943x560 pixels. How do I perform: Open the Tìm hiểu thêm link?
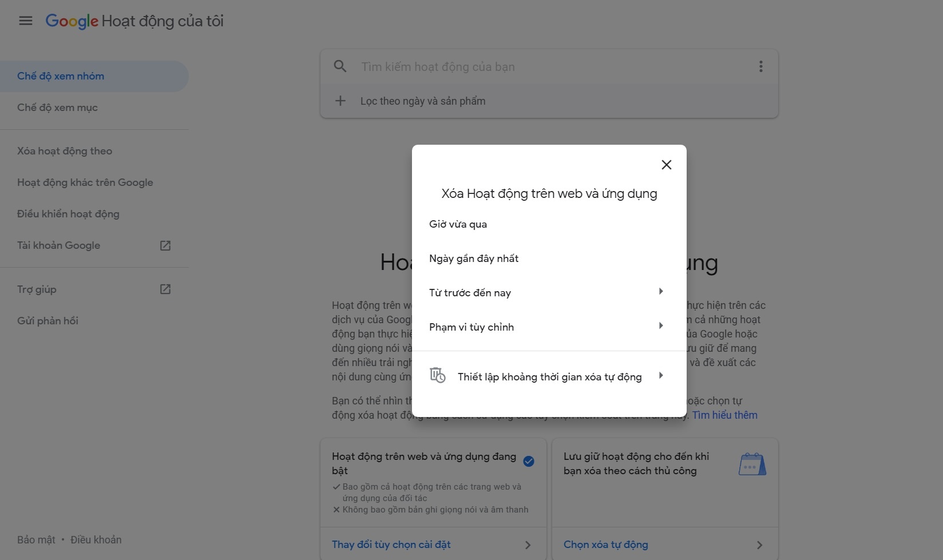(724, 415)
